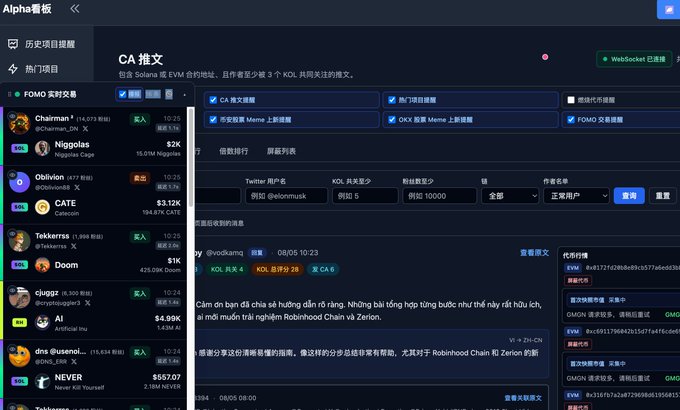The image size is (680, 410).
Task: Click 发 CA 6 badge
Action: [x=323, y=269]
